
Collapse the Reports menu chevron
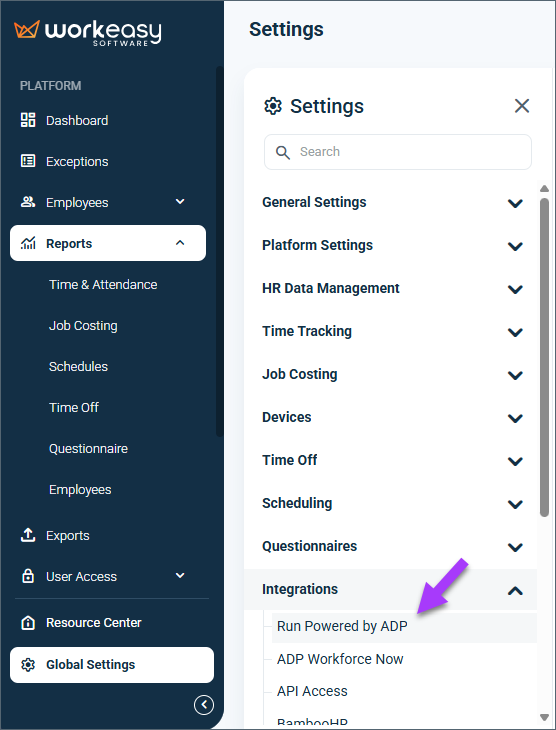(x=180, y=243)
